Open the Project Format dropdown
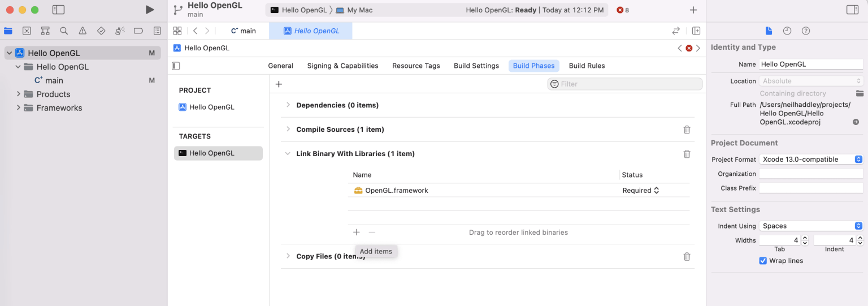The image size is (868, 306). click(811, 160)
